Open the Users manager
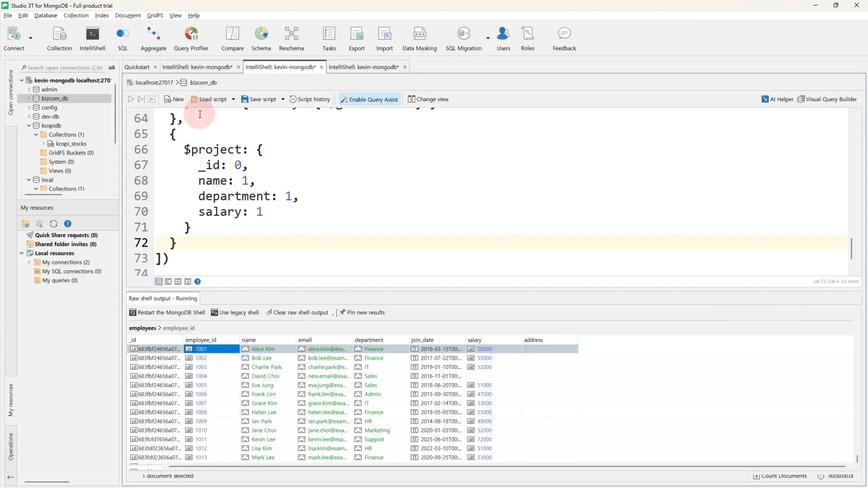The image size is (868, 488). 503,39
